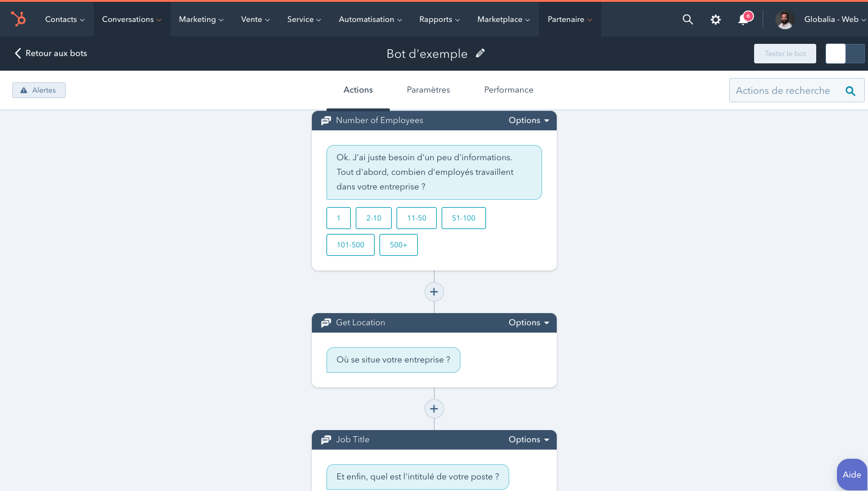Expand Options on Get Location block
This screenshot has height=491, width=868.
point(528,323)
